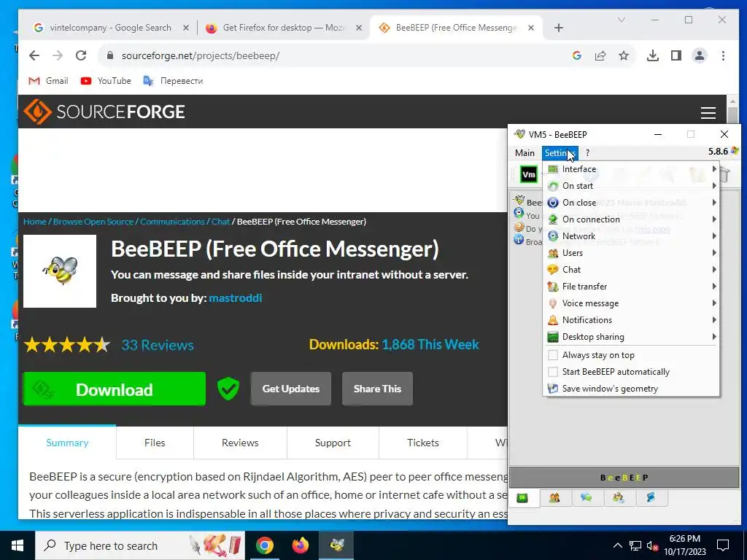Viewport: 747px width, 560px height.
Task: Switch to vintelcompany Google Search tab
Action: 109,28
